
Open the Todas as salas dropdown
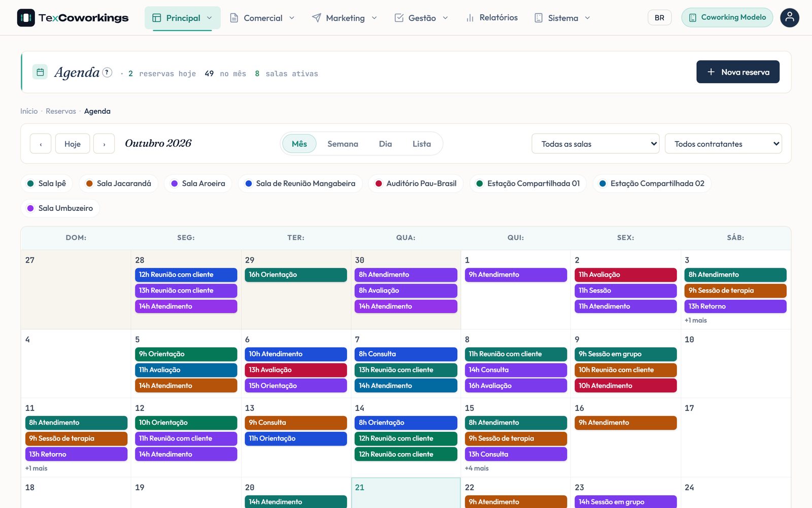pyautogui.click(x=595, y=144)
